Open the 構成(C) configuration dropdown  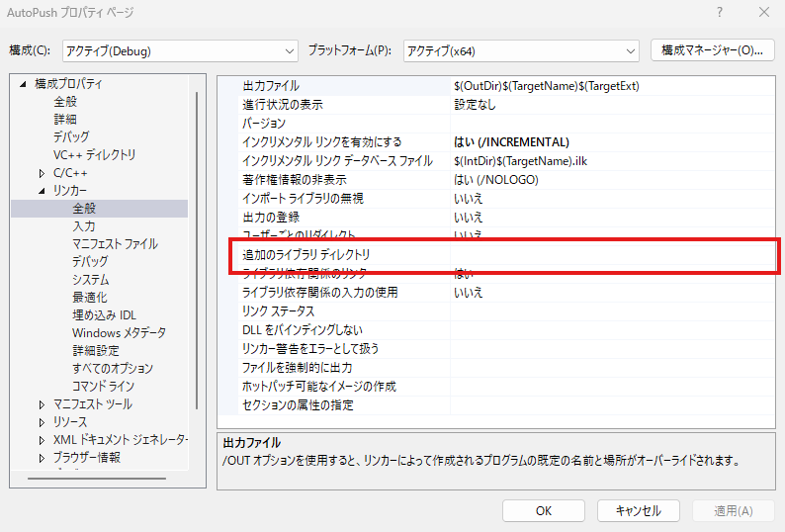(180, 51)
